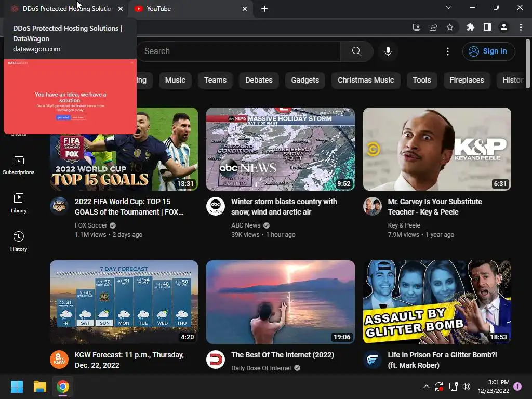Select the Music filter chip
The image size is (532, 399).
pyautogui.click(x=175, y=81)
